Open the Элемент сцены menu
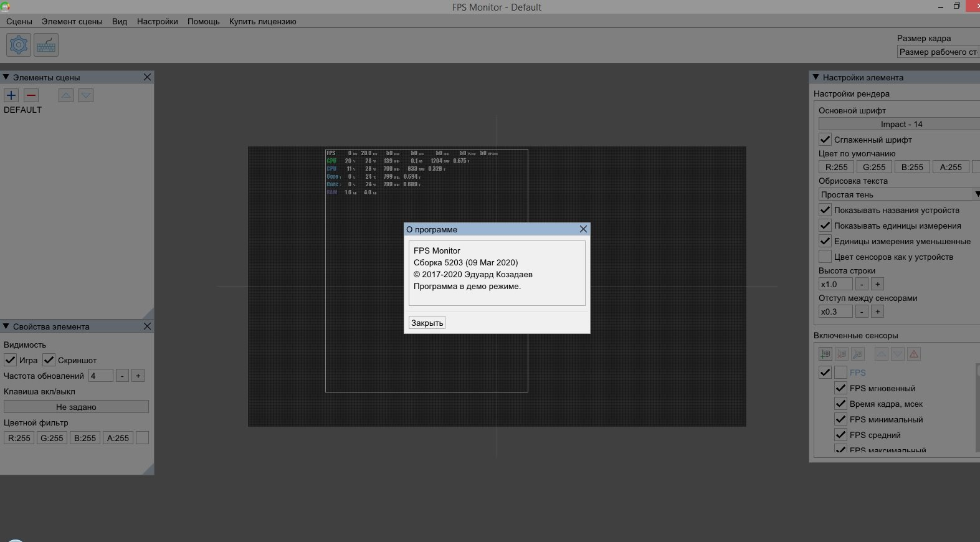 point(72,21)
